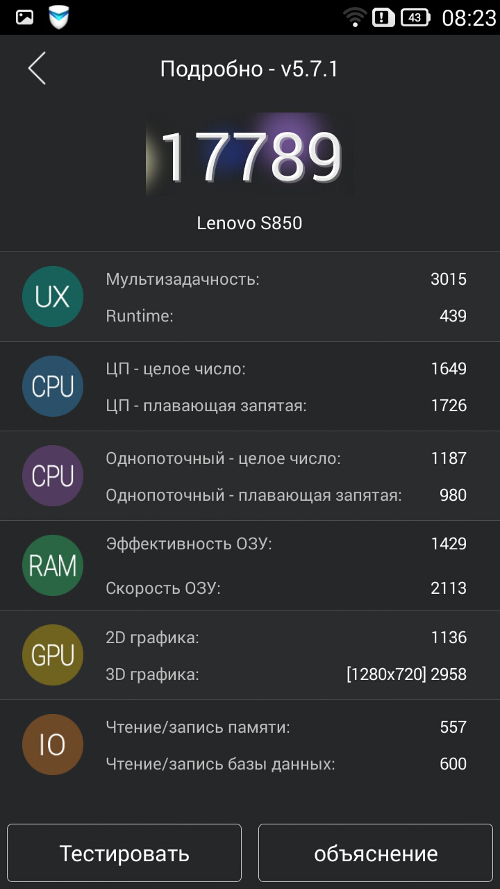500x889 pixels.
Task: Select the green RAM icon
Action: (53, 565)
